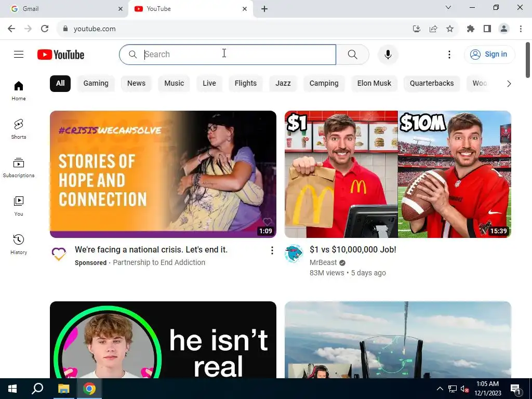The width and height of the screenshot is (532, 399).
Task: Close the Gmail tab
Action: coord(120,9)
